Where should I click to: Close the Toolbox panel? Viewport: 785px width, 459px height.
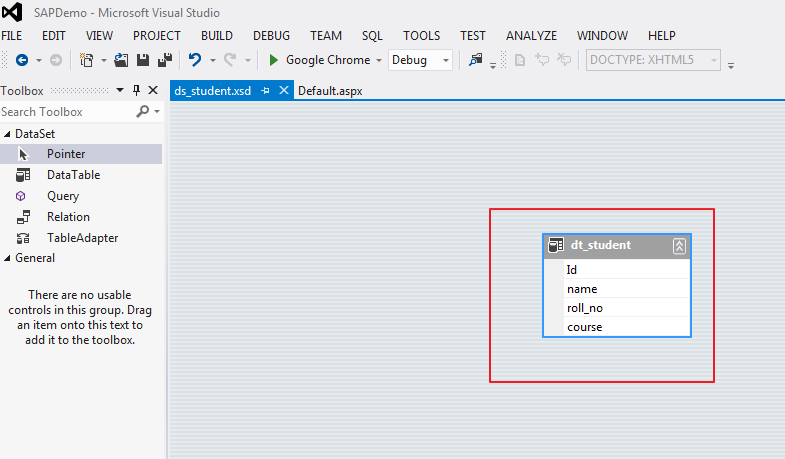point(153,90)
